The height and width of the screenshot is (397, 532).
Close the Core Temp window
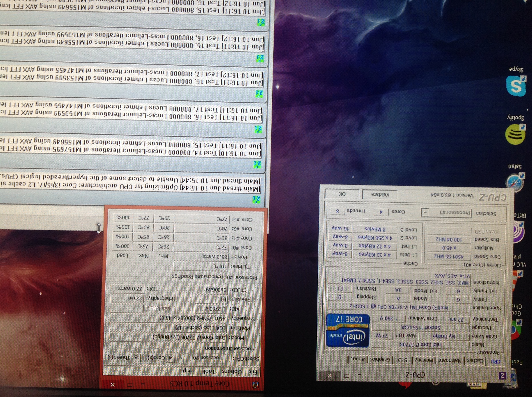[112, 384]
